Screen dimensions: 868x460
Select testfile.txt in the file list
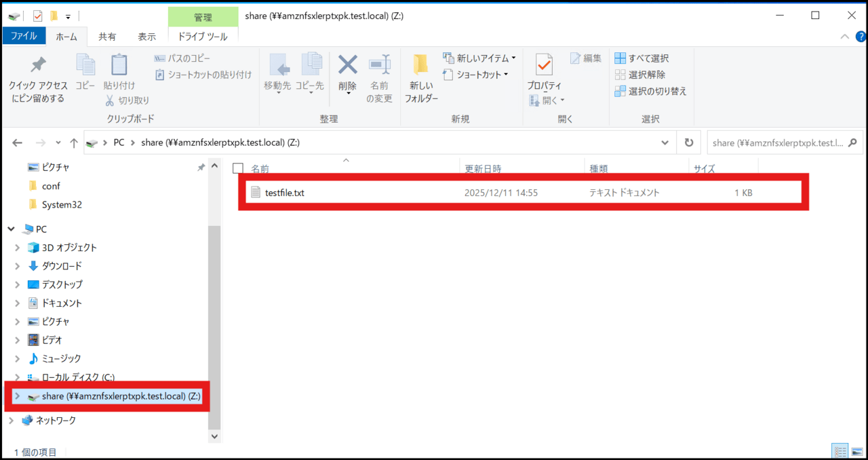(x=285, y=193)
